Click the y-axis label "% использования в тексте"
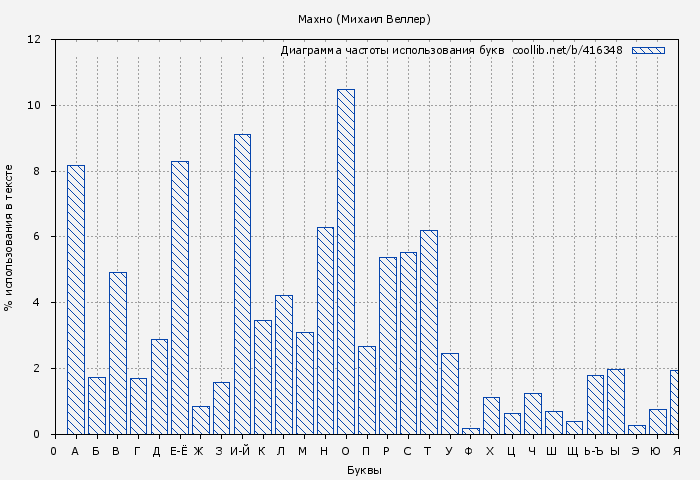Image resolution: width=700 pixels, height=480 pixels. click(x=9, y=237)
